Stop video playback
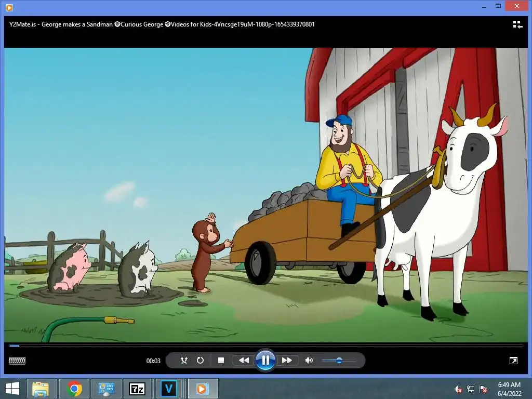The width and height of the screenshot is (532, 399). pyautogui.click(x=221, y=361)
